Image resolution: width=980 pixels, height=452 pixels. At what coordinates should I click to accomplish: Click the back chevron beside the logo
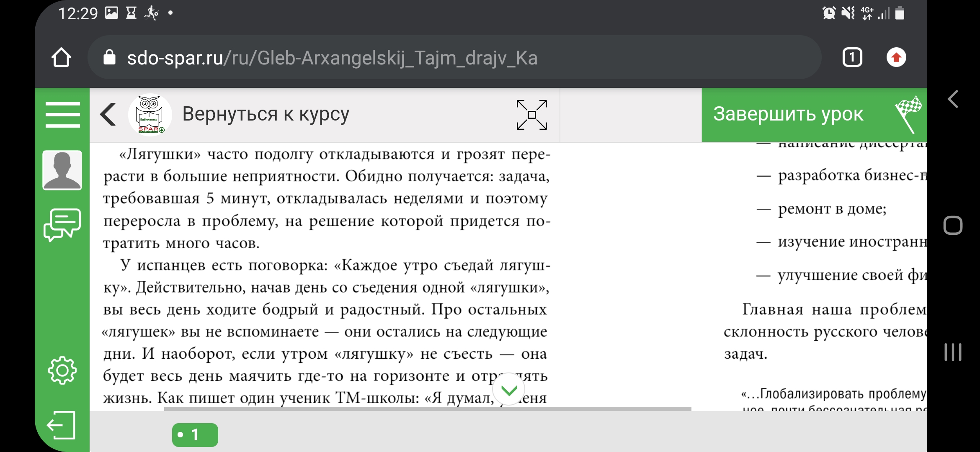(x=108, y=114)
